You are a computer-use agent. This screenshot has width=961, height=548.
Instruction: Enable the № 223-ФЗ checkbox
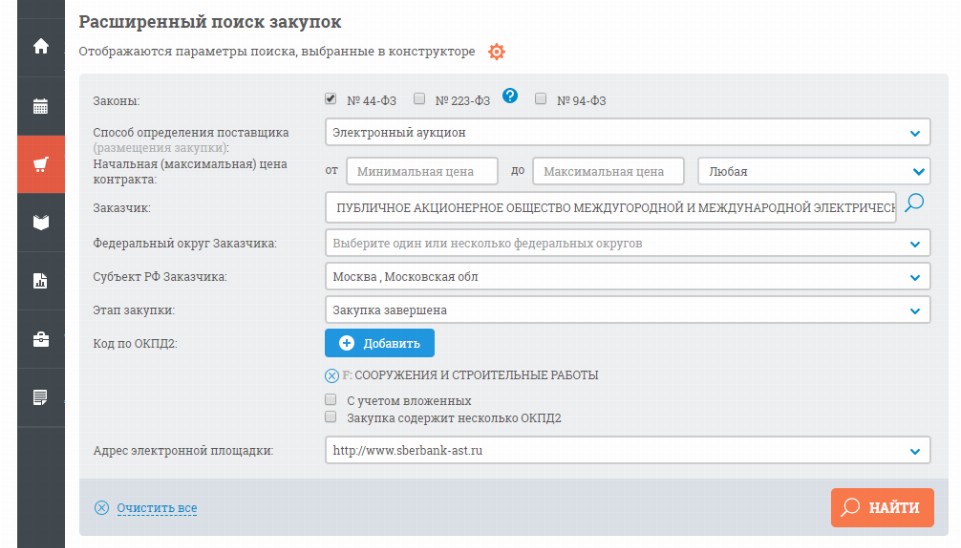pyautogui.click(x=420, y=99)
